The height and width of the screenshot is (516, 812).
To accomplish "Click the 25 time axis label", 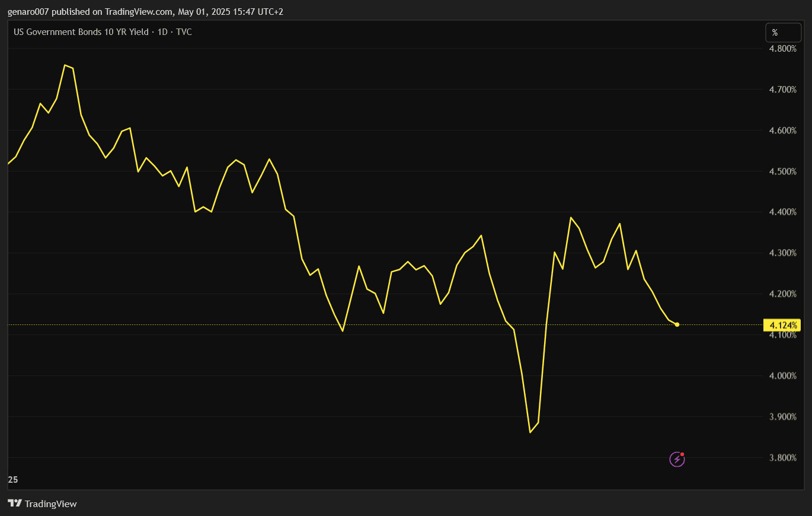I will click(x=12, y=479).
